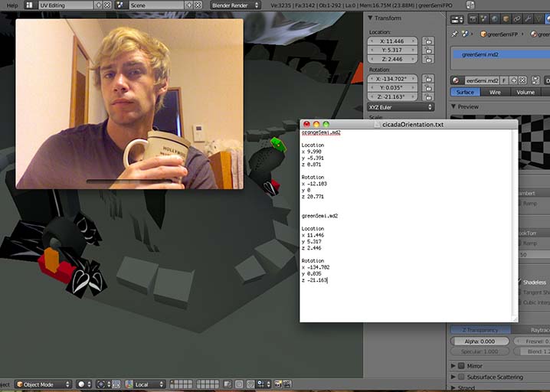Screen dimensions: 550x392
Task: Click the Z Transparency button
Action: pyautogui.click(x=475, y=329)
